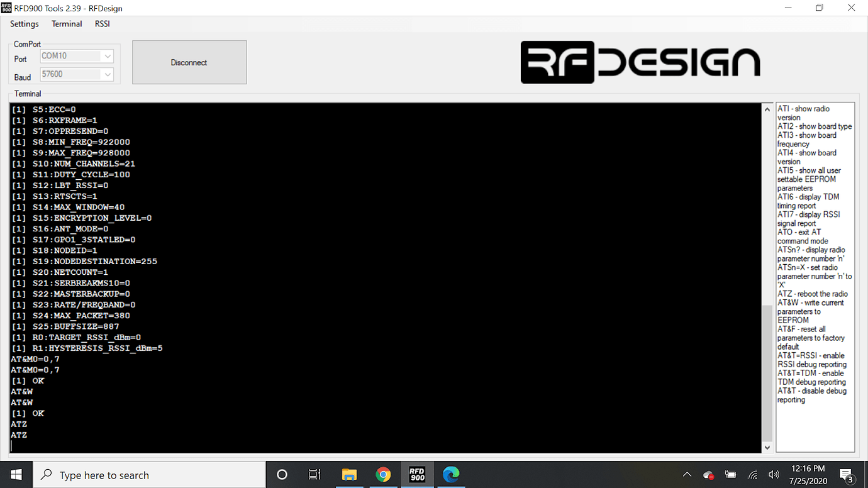
Task: Open File Explorer from taskbar
Action: tap(349, 474)
